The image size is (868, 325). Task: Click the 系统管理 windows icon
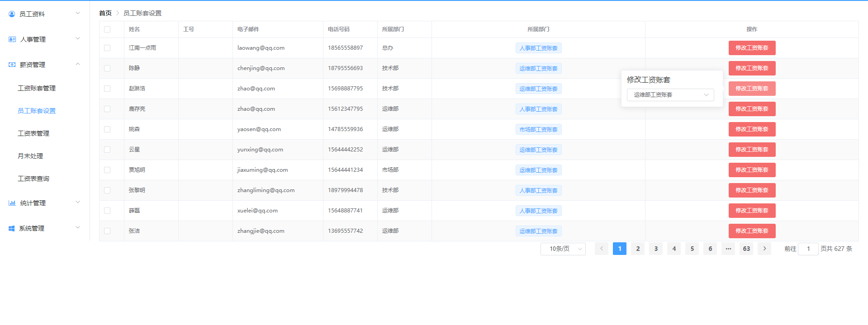pos(12,228)
